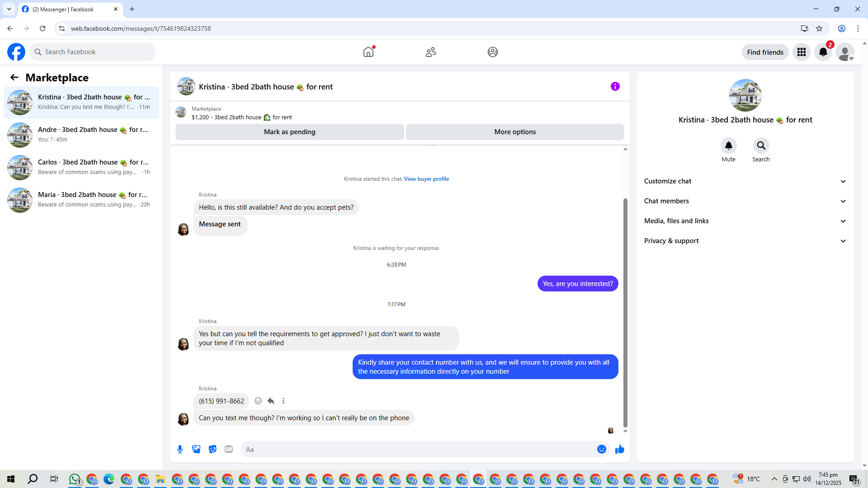Open View buyer profile link
The height and width of the screenshot is (488, 868).
pyautogui.click(x=426, y=179)
